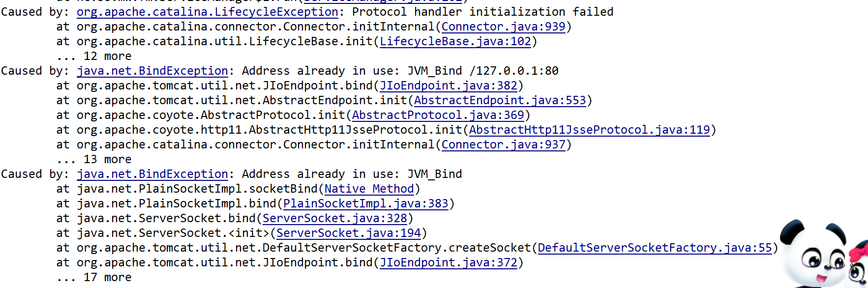
Task: Open the org.apache.catalina.LifecycleException link
Action: [207, 12]
